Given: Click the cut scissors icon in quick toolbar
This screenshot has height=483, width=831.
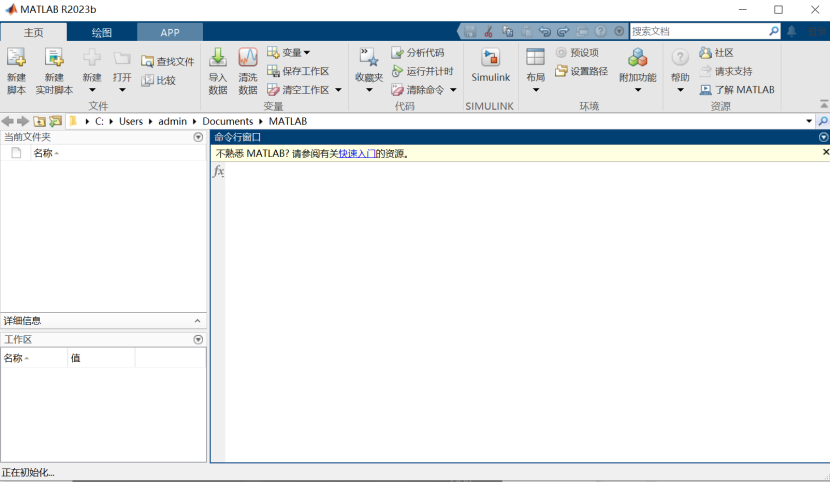Looking at the screenshot, I should coord(489,32).
